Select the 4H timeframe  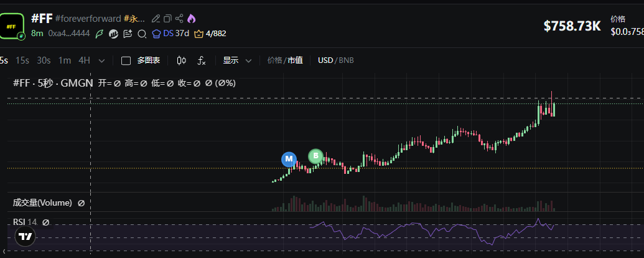(84, 60)
